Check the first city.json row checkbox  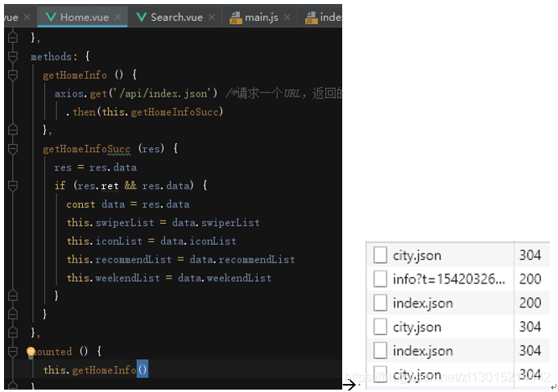[x=380, y=255]
